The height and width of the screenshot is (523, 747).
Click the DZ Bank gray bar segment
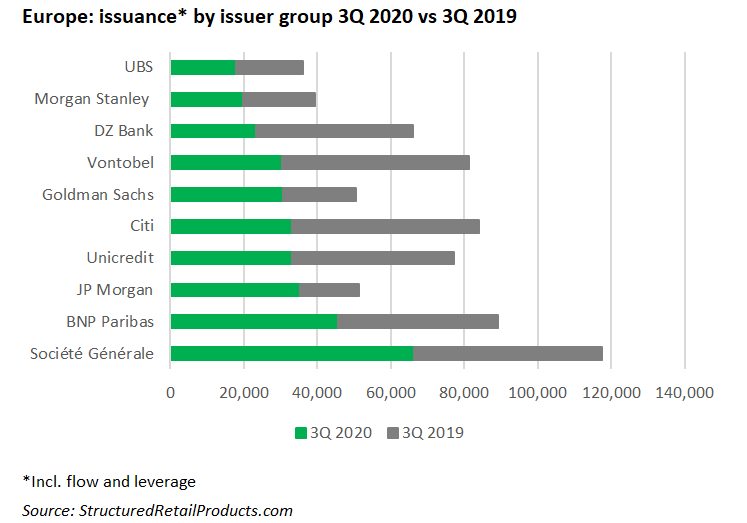click(334, 131)
